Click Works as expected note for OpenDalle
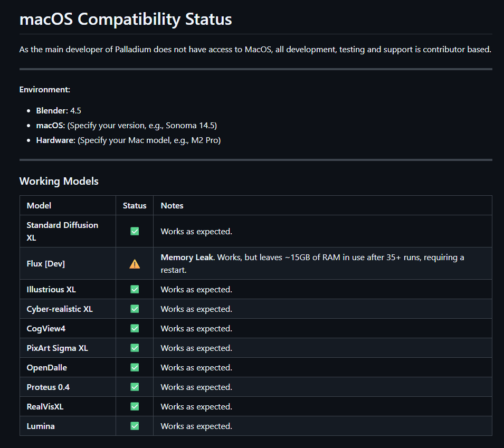The height and width of the screenshot is (448, 504). (x=196, y=367)
